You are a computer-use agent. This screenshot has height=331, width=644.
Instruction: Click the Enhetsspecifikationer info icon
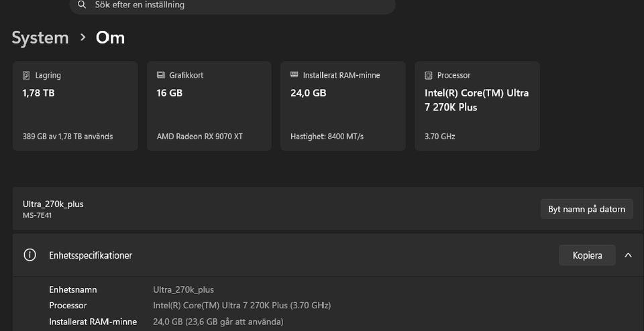click(30, 255)
